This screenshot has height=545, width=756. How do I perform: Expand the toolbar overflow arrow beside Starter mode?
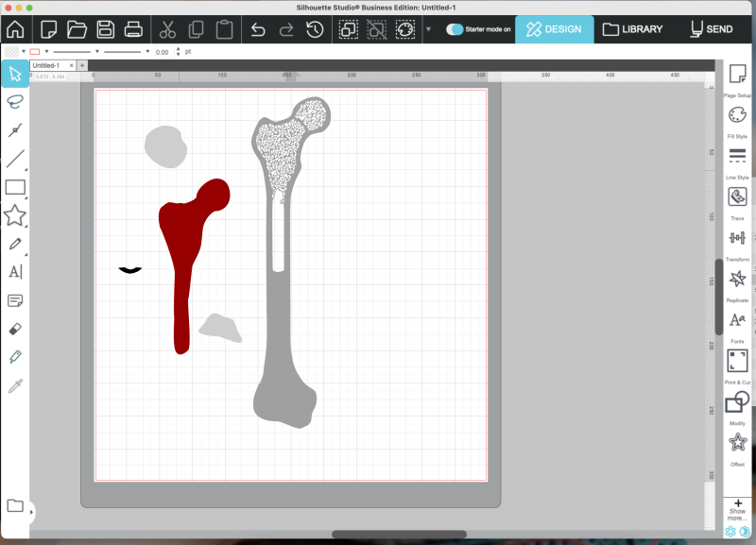click(428, 29)
